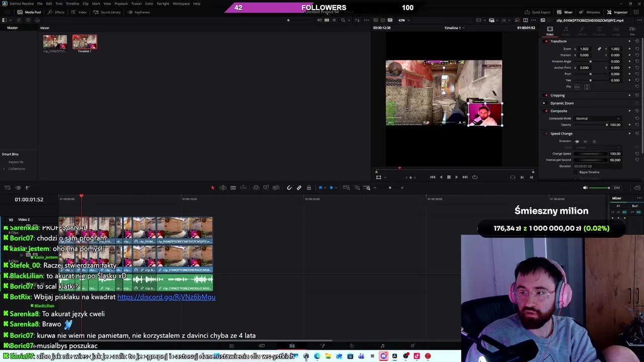Collapse the Speed Change section
Viewport: 644px width, 362px height.
(x=561, y=133)
